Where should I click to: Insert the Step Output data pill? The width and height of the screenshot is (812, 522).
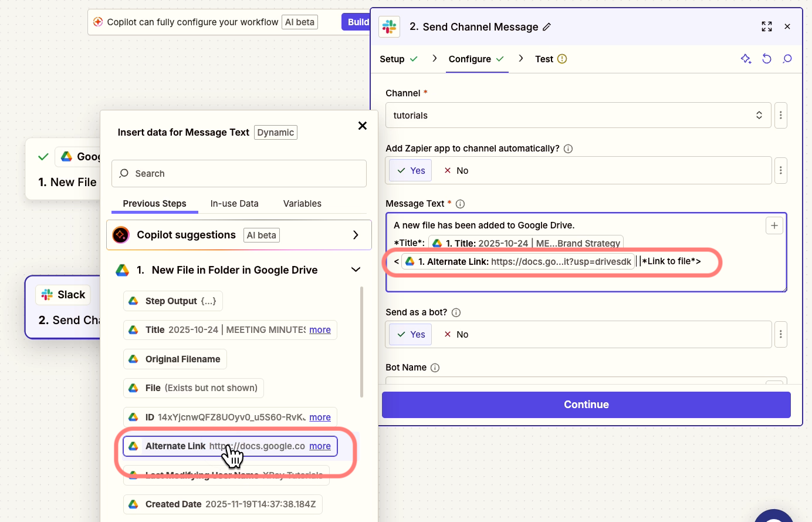click(173, 301)
